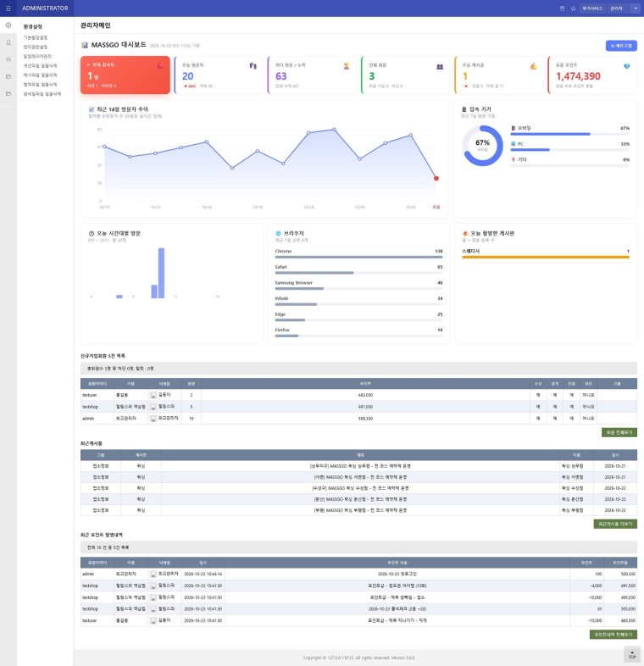This screenshot has height=666, width=644.
Task: Toggle the hamburger menu icon in header
Action: [8, 8]
